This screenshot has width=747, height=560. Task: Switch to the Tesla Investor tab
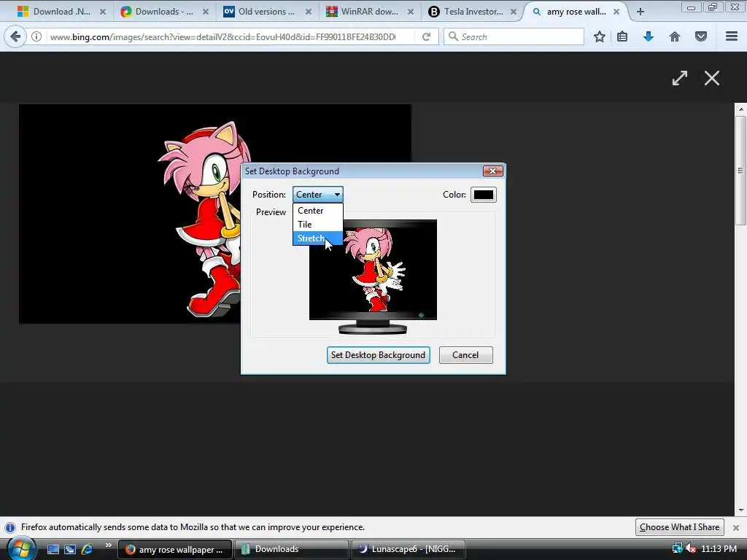[x=473, y=12]
